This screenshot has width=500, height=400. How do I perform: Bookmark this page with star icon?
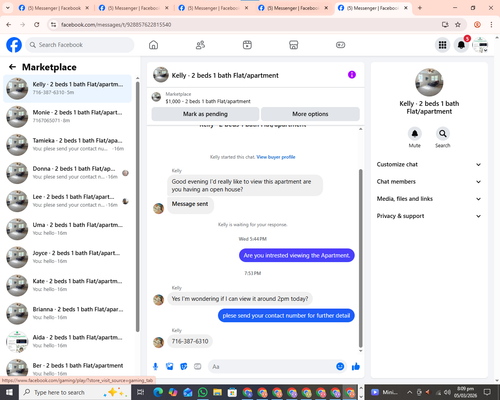coord(458,24)
